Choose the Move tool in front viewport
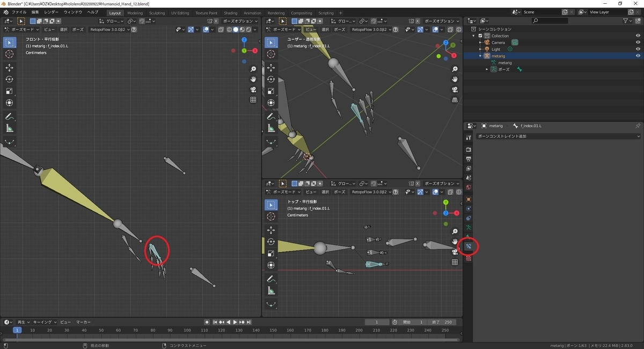 (x=10, y=68)
